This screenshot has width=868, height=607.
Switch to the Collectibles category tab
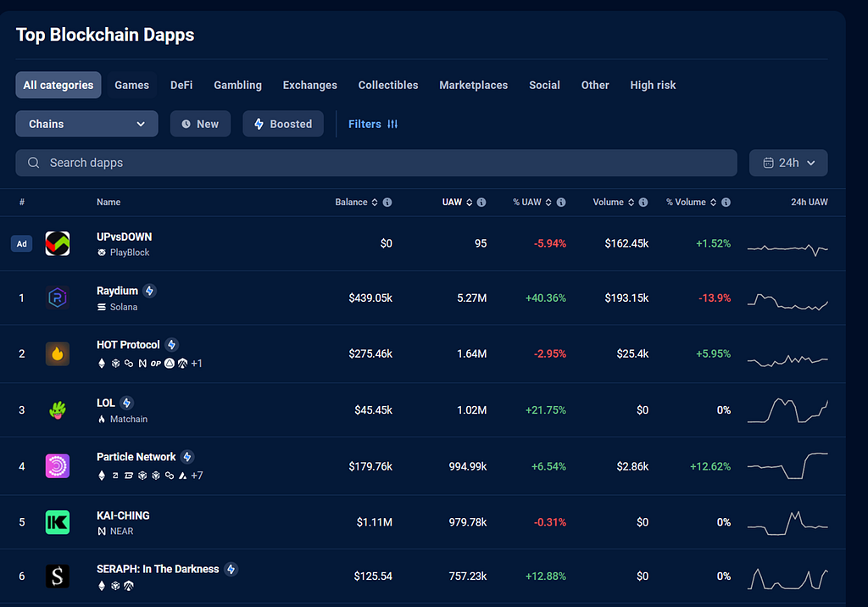(388, 85)
